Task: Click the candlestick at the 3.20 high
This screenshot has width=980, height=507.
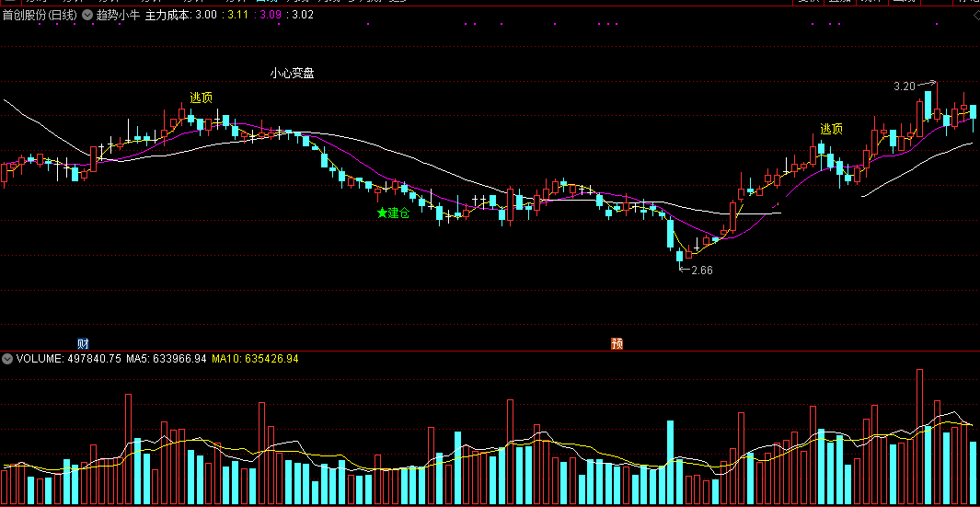Action: (937, 103)
